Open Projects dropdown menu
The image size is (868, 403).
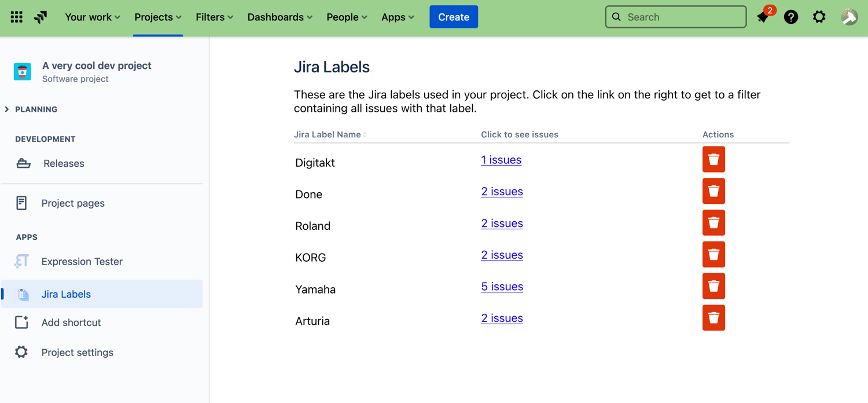[x=158, y=17]
